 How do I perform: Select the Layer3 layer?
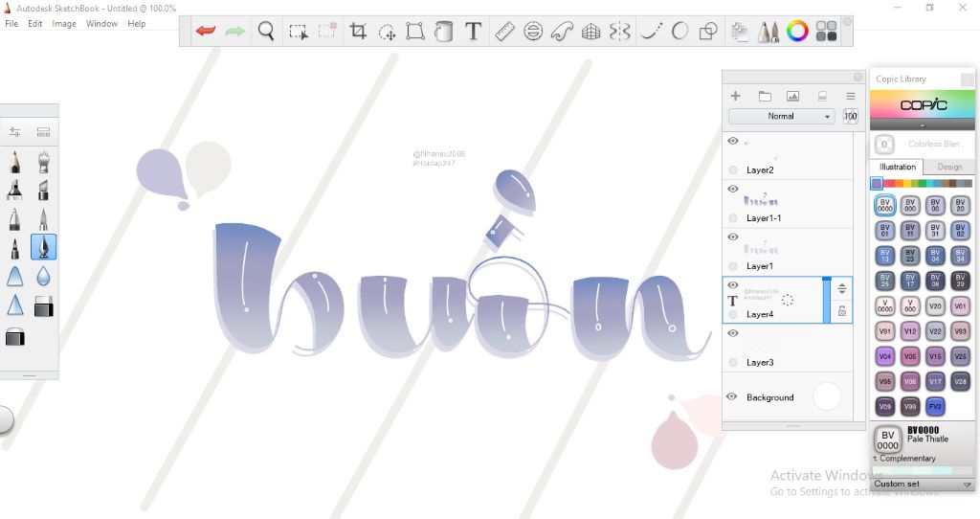coord(788,349)
